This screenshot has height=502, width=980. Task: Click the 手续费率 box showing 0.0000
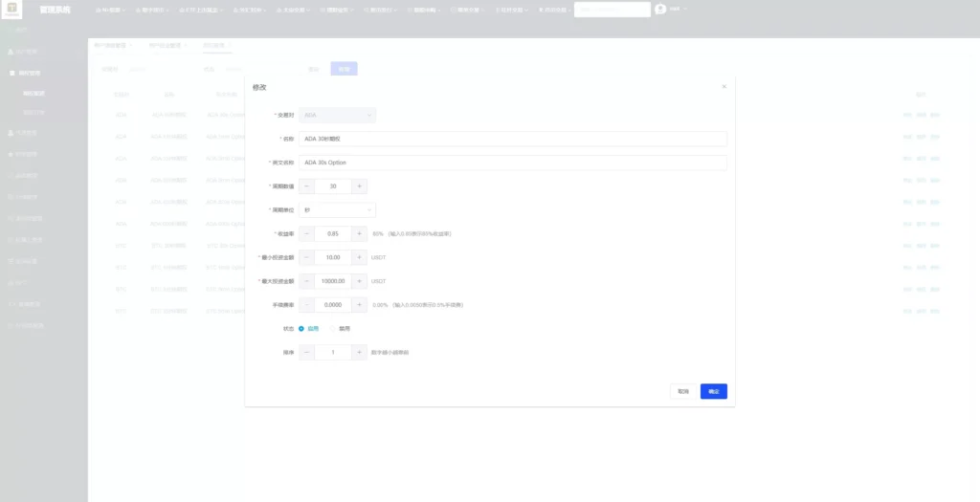333,305
